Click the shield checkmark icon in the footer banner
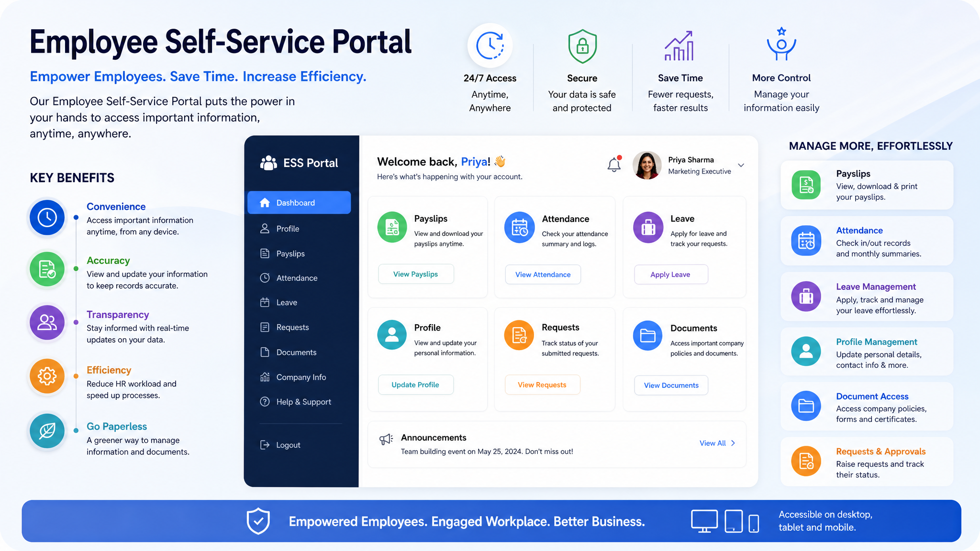 coord(258,521)
